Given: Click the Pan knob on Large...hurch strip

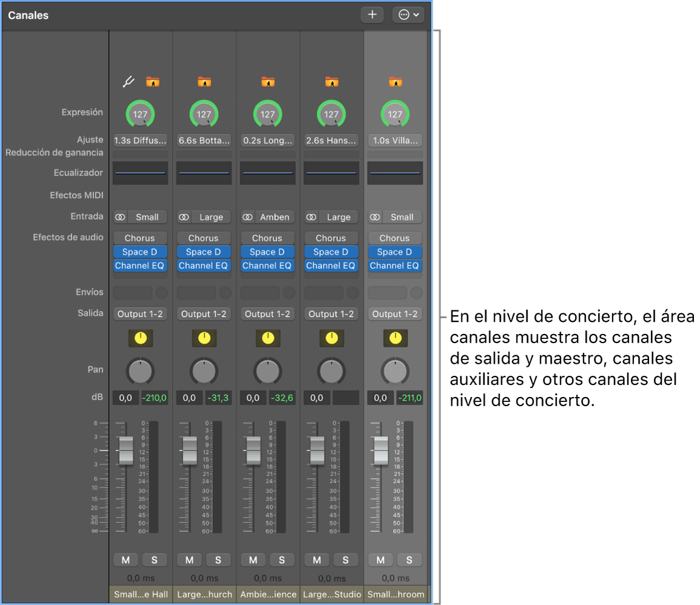Looking at the screenshot, I should (204, 371).
